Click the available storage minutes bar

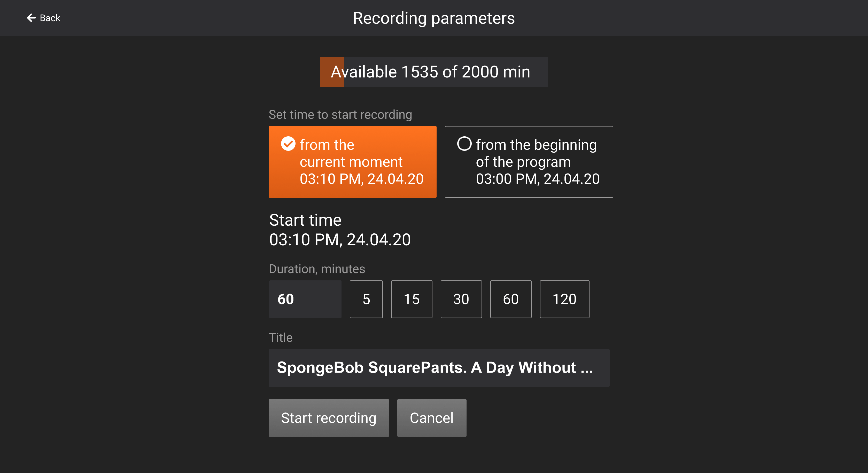coord(434,72)
